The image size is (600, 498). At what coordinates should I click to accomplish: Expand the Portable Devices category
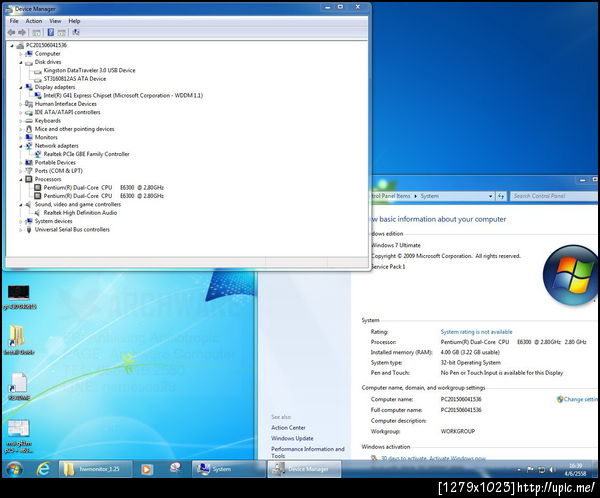[21, 163]
